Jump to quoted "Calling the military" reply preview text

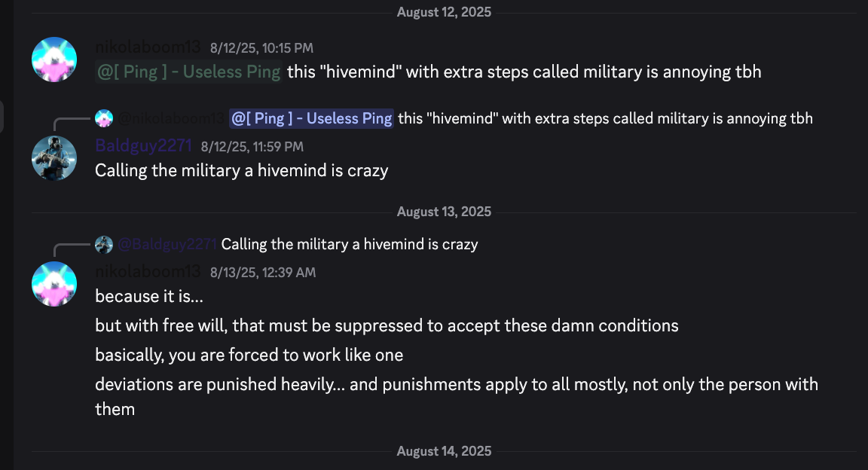pos(350,244)
